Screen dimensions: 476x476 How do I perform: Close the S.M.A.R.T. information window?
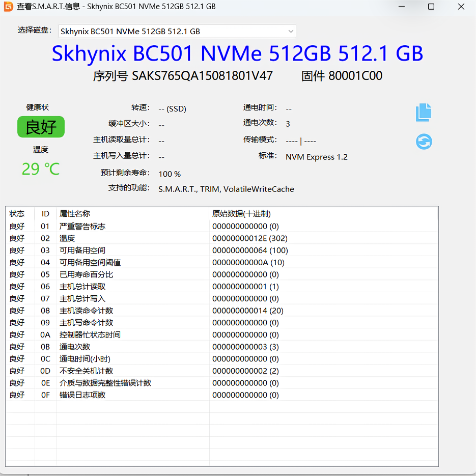(x=461, y=7)
